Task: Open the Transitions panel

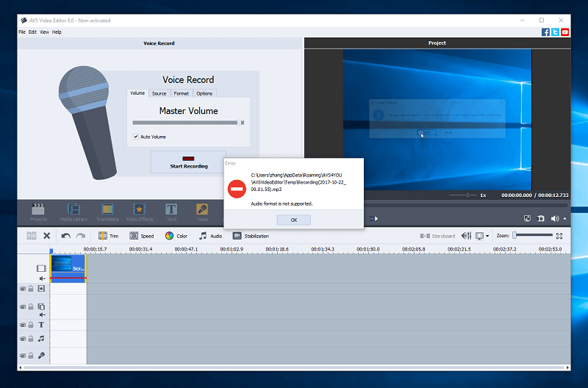Action: pyautogui.click(x=107, y=212)
